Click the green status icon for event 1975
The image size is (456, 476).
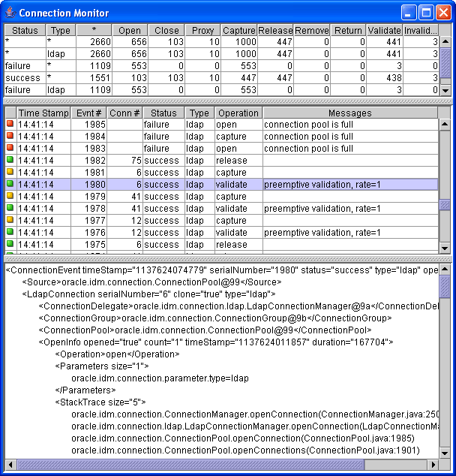[x=10, y=244]
